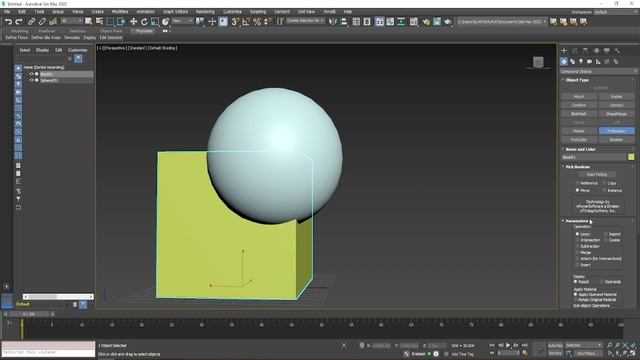Viewport: 640px width, 360px height.
Task: Toggle visibility eye of Box001
Action: point(31,74)
